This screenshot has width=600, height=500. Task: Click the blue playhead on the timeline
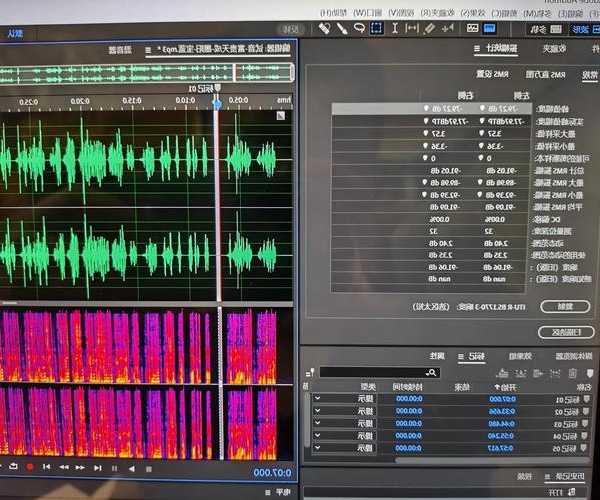tap(217, 102)
